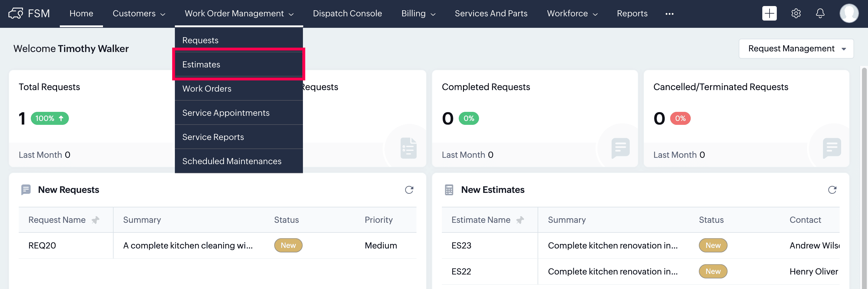Choose Service Appointments menu entry
868x289 pixels.
[x=226, y=113]
